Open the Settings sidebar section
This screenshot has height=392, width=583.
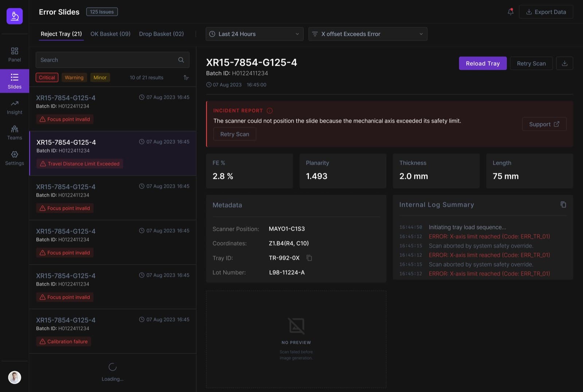[15, 158]
